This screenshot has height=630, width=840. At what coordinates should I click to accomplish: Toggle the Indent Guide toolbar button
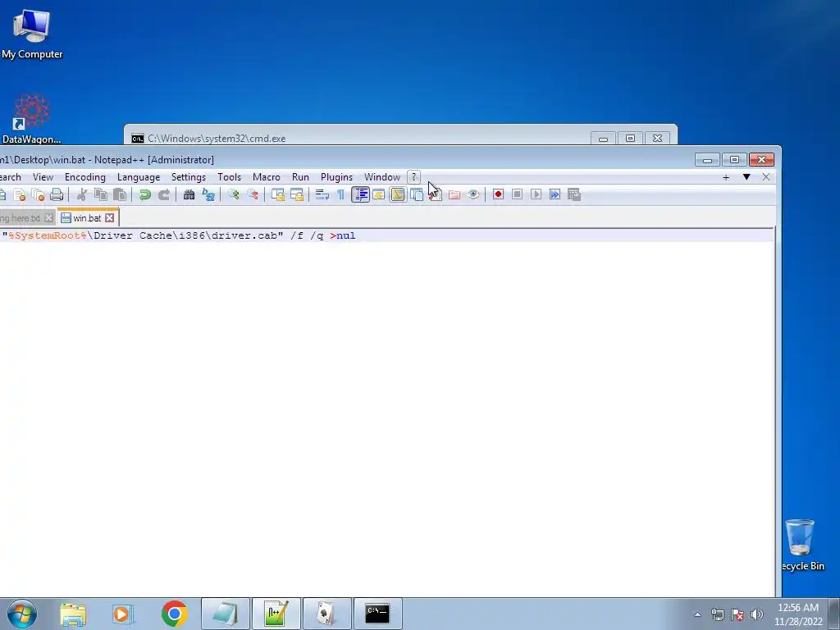[361, 194]
